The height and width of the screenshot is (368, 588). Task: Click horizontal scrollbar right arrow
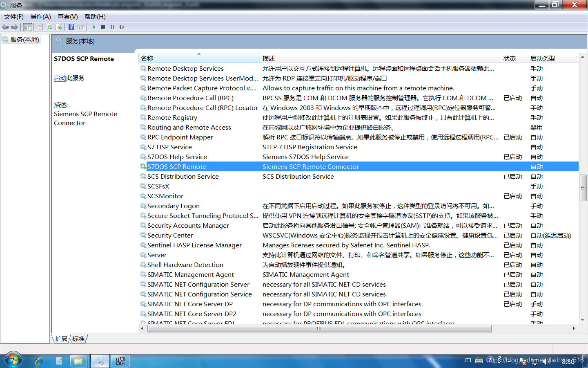pos(574,328)
